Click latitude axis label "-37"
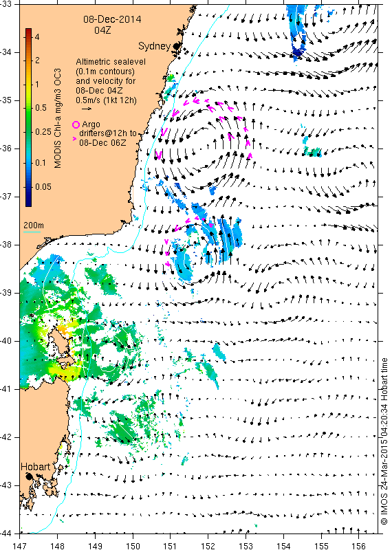Image resolution: width=392 pixels, height=550 pixels. [6, 197]
